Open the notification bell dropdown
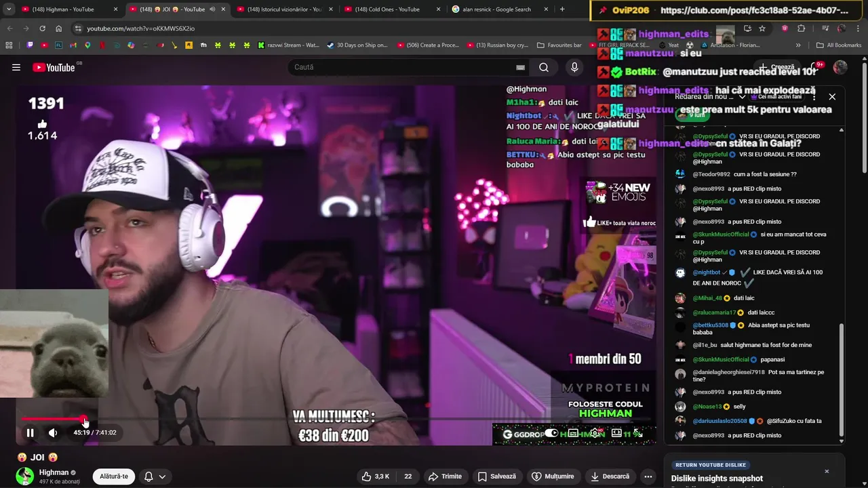This screenshot has width=868, height=488. [x=155, y=476]
